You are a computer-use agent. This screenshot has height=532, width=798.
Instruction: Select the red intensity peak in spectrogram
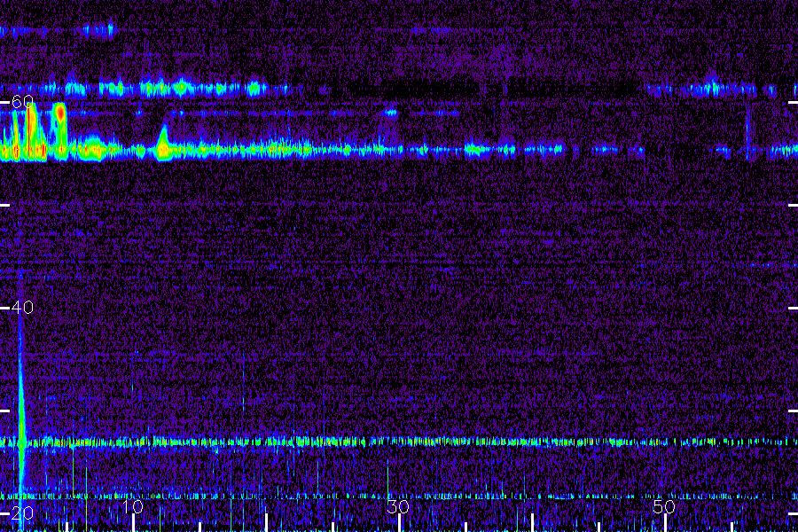click(60, 113)
